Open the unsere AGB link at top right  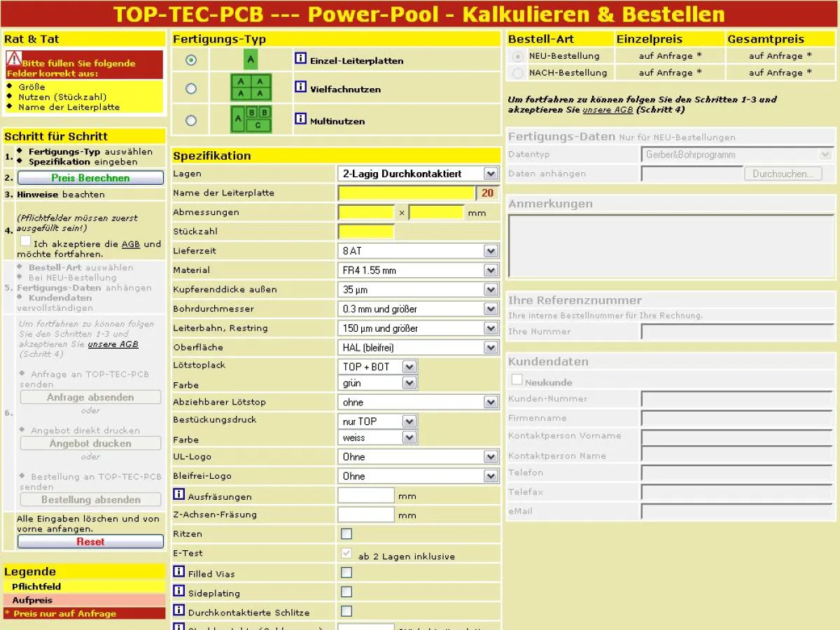608,110
